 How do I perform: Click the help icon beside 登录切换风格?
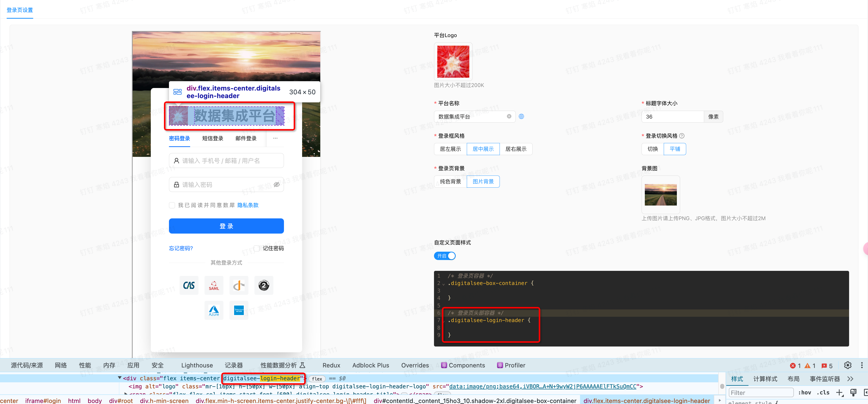(682, 136)
